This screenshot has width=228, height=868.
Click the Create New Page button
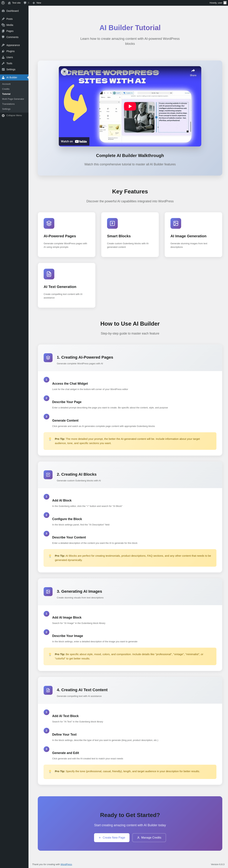[112, 837]
